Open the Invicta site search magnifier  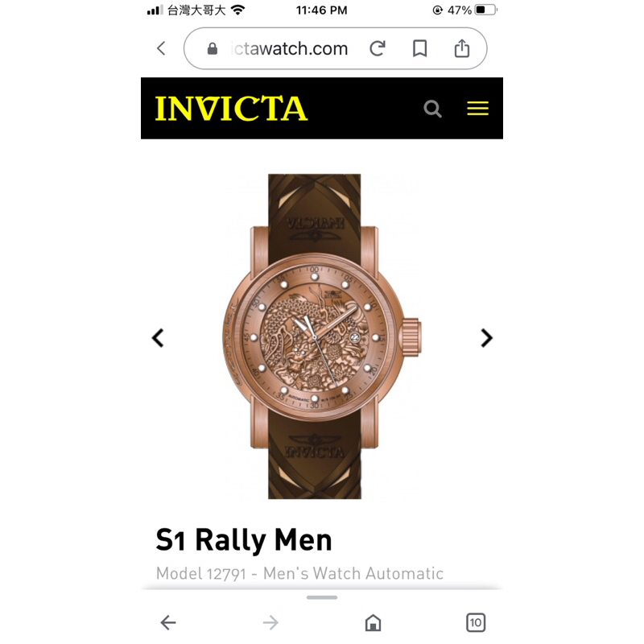[432, 109]
